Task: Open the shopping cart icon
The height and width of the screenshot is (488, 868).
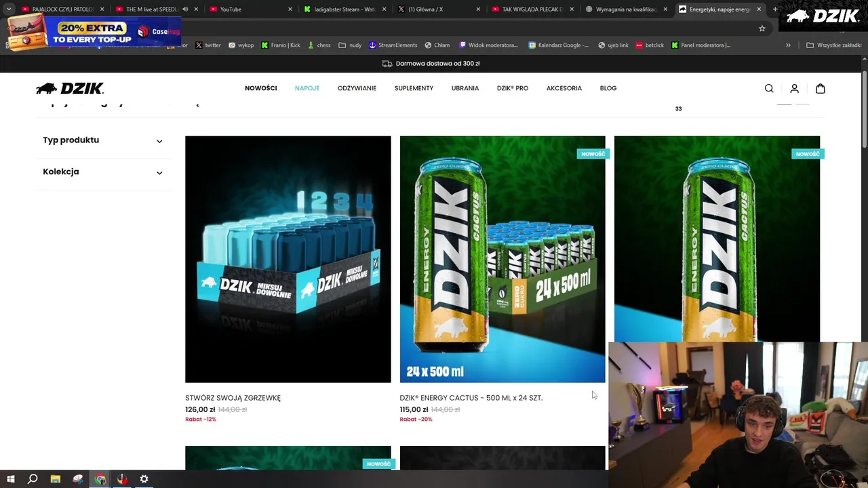Action: 821,88
